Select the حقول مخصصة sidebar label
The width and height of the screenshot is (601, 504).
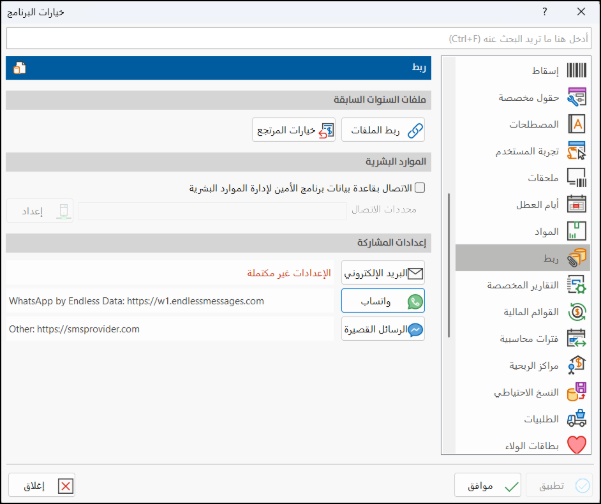tap(529, 98)
